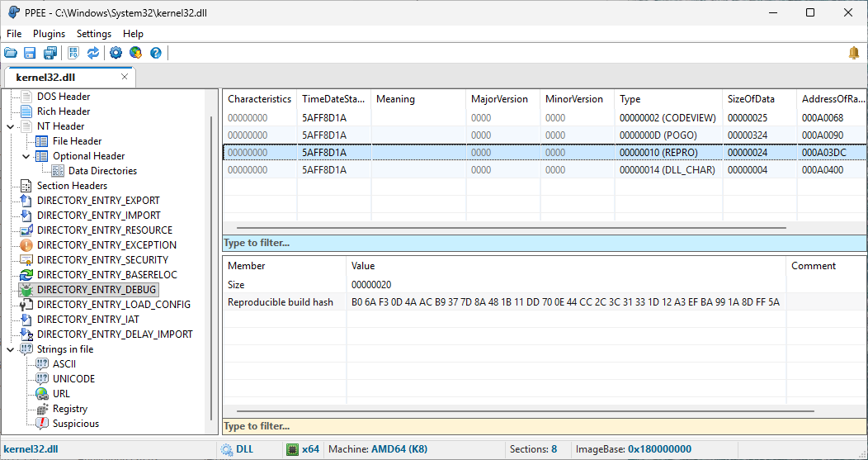Sort by the SizeOfData column header
The width and height of the screenshot is (868, 460).
[759, 99]
